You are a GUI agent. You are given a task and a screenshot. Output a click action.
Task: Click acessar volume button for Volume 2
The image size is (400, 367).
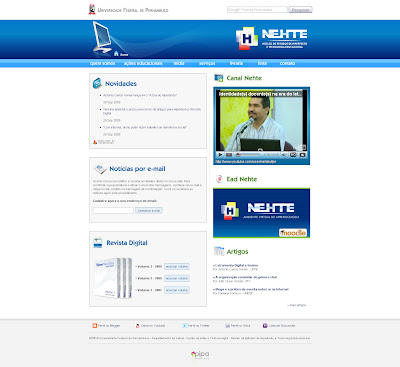coord(177,278)
